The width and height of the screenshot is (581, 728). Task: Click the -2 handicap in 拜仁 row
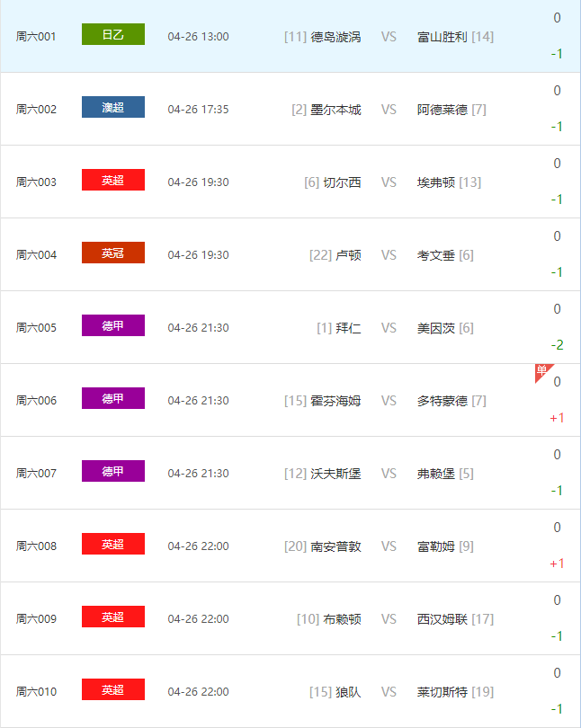click(557, 345)
